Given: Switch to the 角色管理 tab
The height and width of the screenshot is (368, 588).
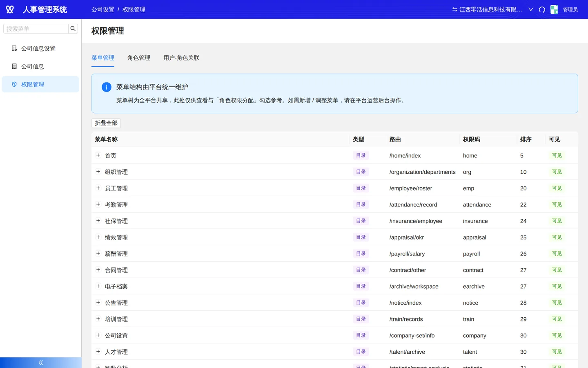Looking at the screenshot, I should (139, 58).
